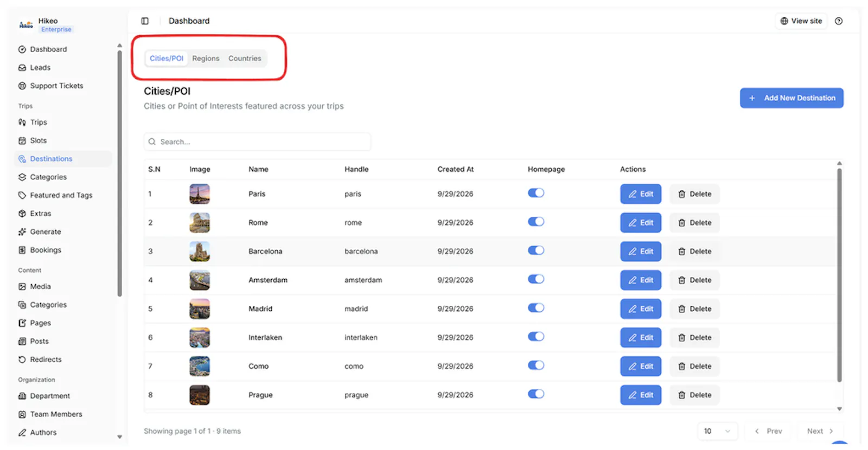Screen dimensions: 868x450
Task: Disable Homepage switch for Barcelona
Action: [x=536, y=250]
